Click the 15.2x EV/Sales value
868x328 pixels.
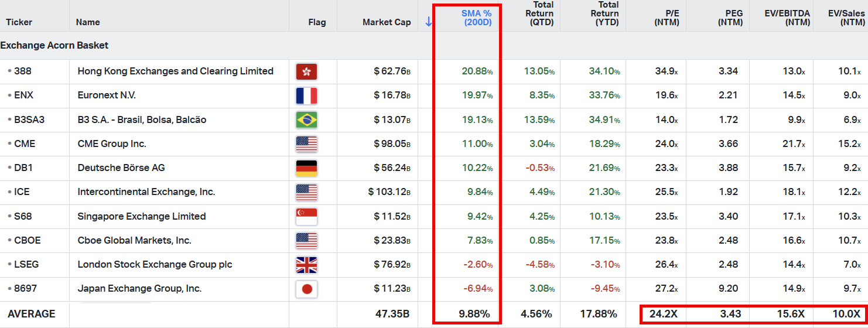click(849, 143)
